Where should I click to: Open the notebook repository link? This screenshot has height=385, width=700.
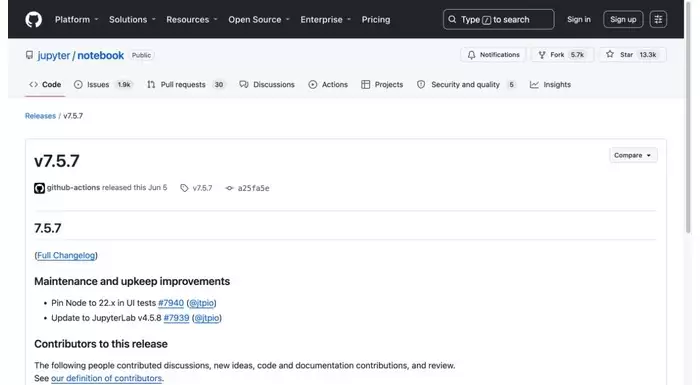click(x=100, y=55)
